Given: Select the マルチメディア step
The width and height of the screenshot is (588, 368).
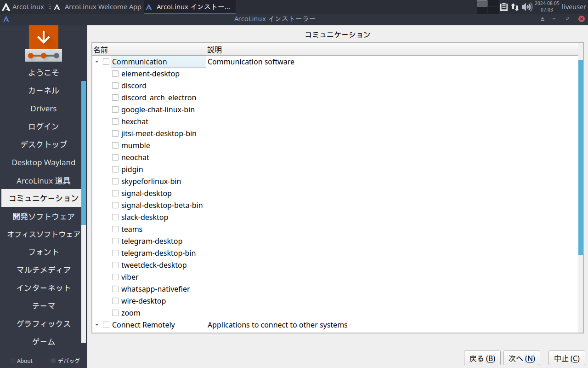Looking at the screenshot, I should pyautogui.click(x=44, y=270).
